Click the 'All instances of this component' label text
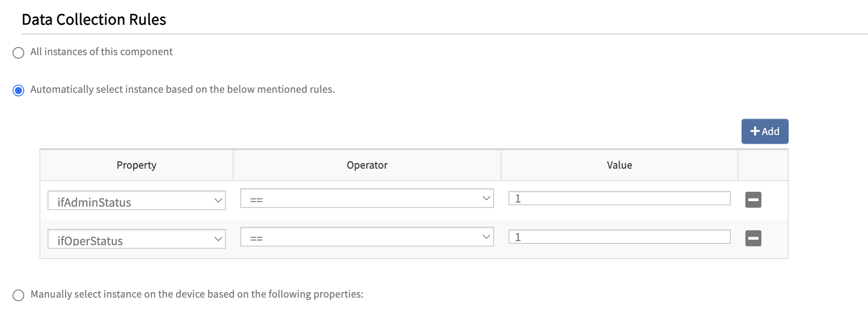868x320 pixels. [x=101, y=52]
